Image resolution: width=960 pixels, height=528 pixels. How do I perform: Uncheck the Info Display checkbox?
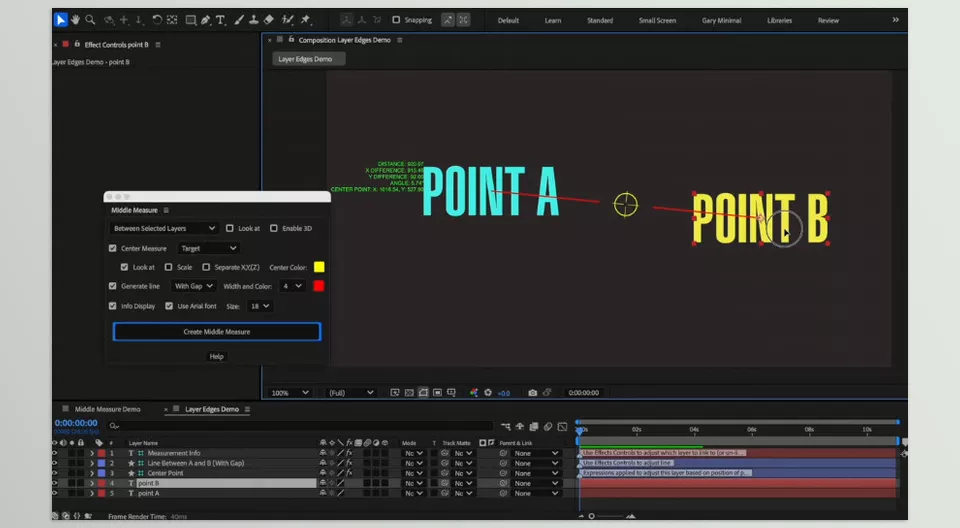113,306
